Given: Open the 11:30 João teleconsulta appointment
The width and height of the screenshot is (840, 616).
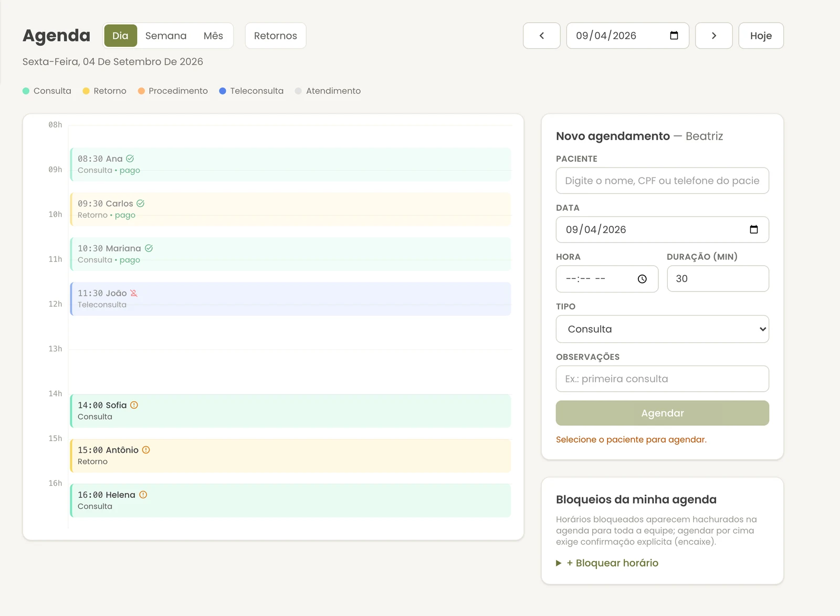Looking at the screenshot, I should (x=290, y=299).
